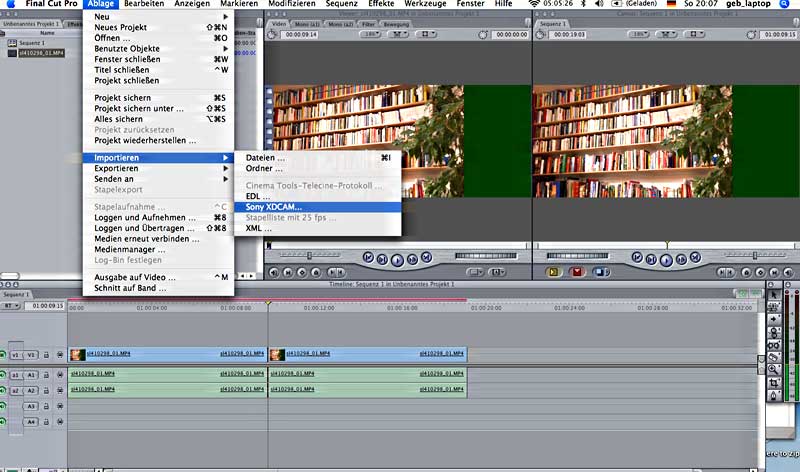Toggle the lock on video track V1
Screen dimensions: 800x472
coord(47,355)
